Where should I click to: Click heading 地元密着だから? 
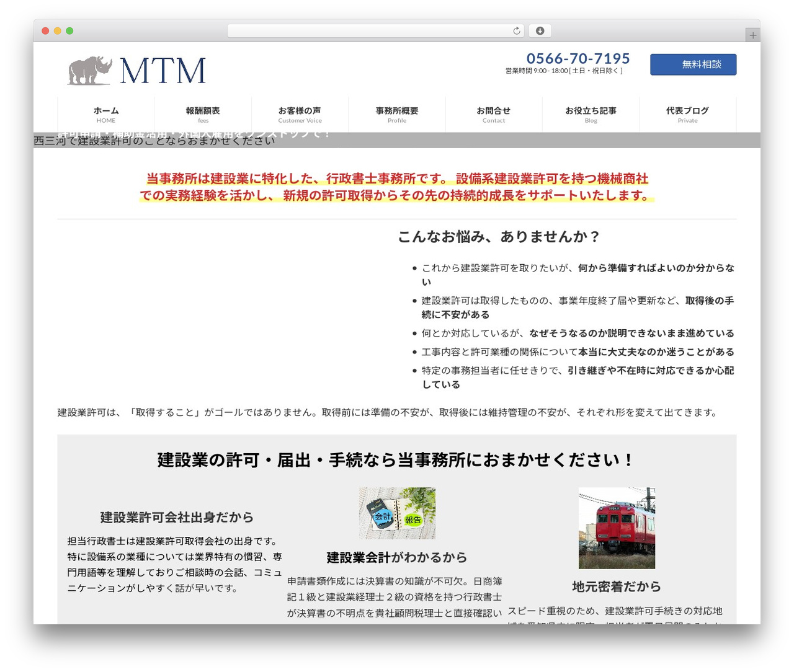tap(617, 586)
